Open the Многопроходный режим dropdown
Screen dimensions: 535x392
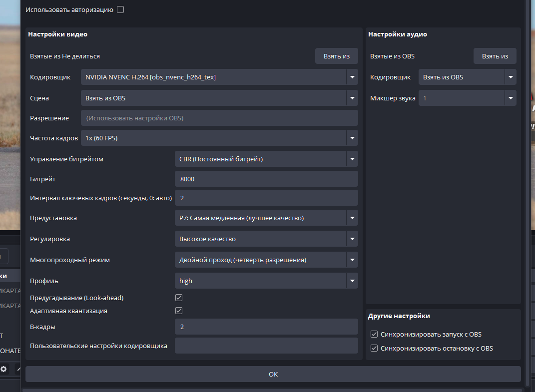(x=266, y=260)
